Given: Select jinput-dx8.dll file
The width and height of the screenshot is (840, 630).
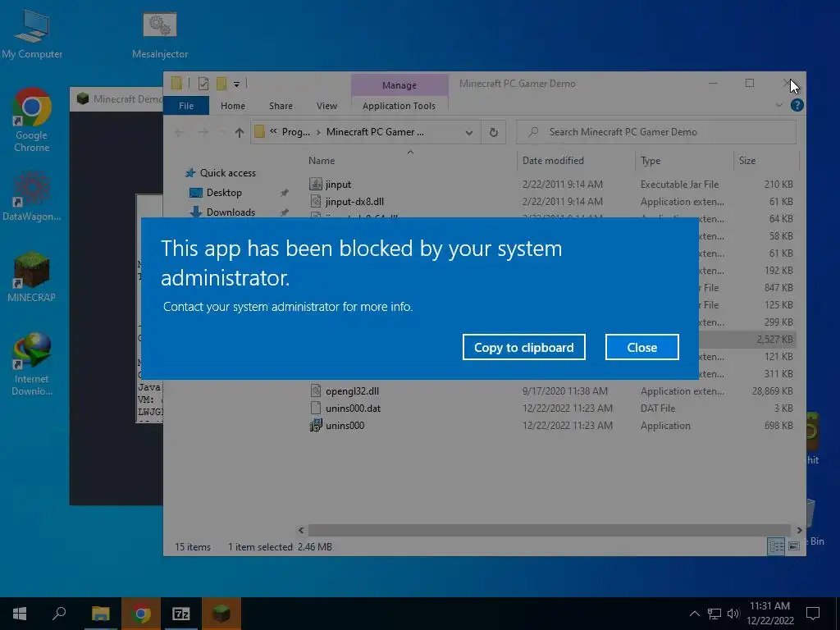Looking at the screenshot, I should coord(550,202).
